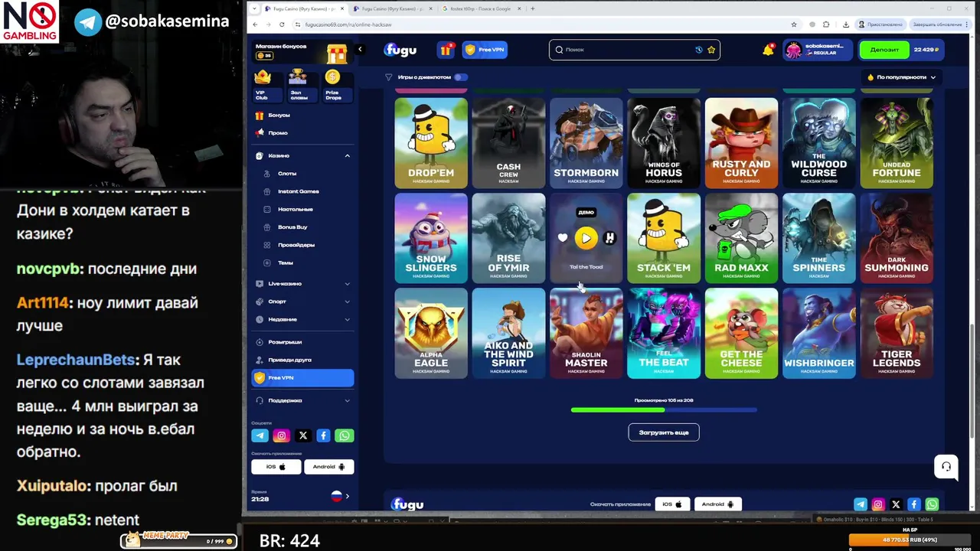The image size is (980, 551).
Task: Open Facebook icon in sidebar socials
Action: point(323,435)
